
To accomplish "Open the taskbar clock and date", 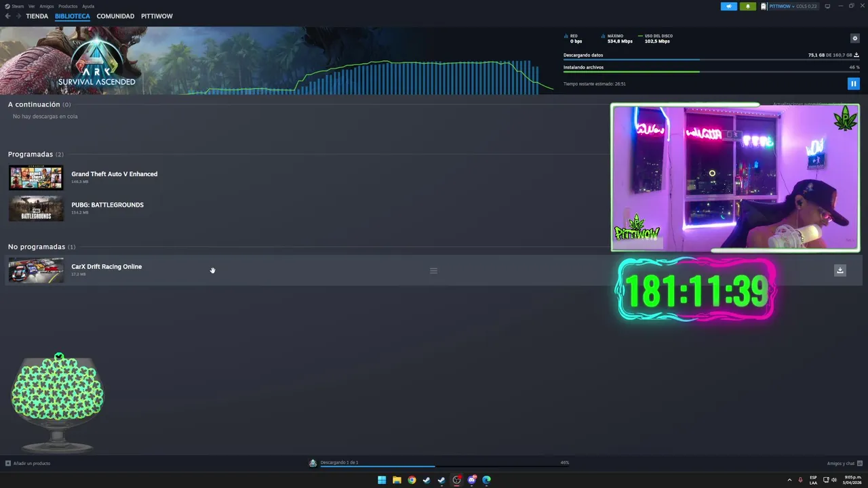I will coord(852,480).
